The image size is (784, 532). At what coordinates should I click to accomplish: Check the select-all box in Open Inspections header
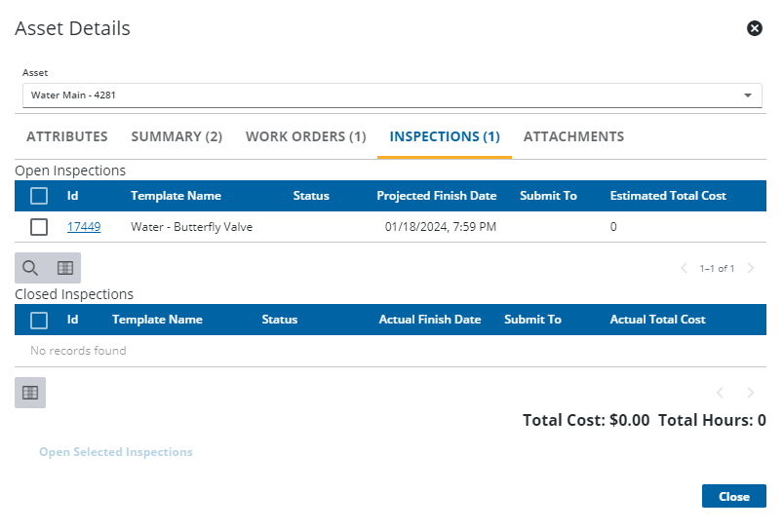(x=39, y=196)
